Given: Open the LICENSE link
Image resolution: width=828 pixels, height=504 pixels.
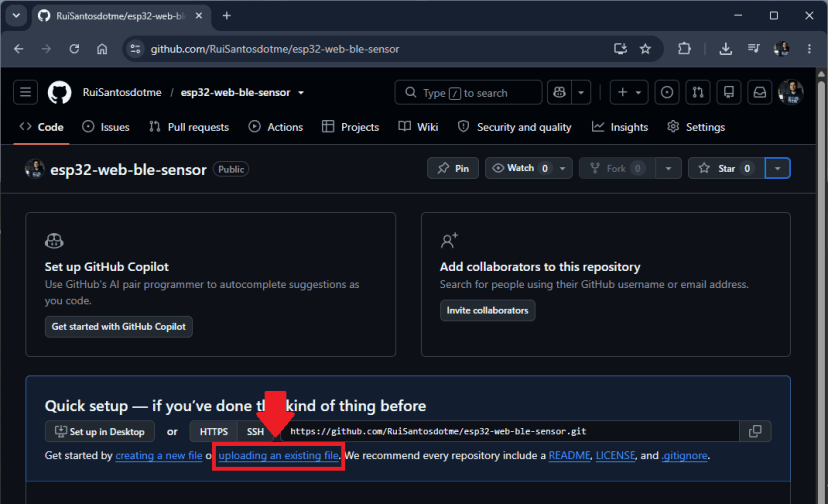Looking at the screenshot, I should coord(616,455).
